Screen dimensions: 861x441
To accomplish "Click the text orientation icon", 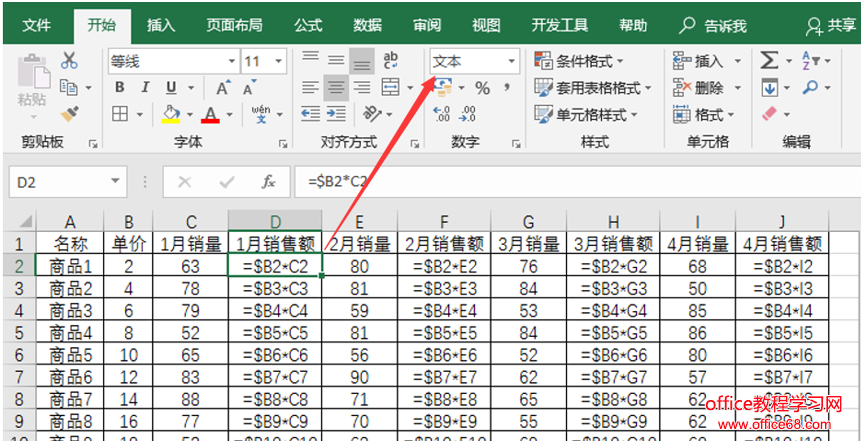I will [x=373, y=114].
